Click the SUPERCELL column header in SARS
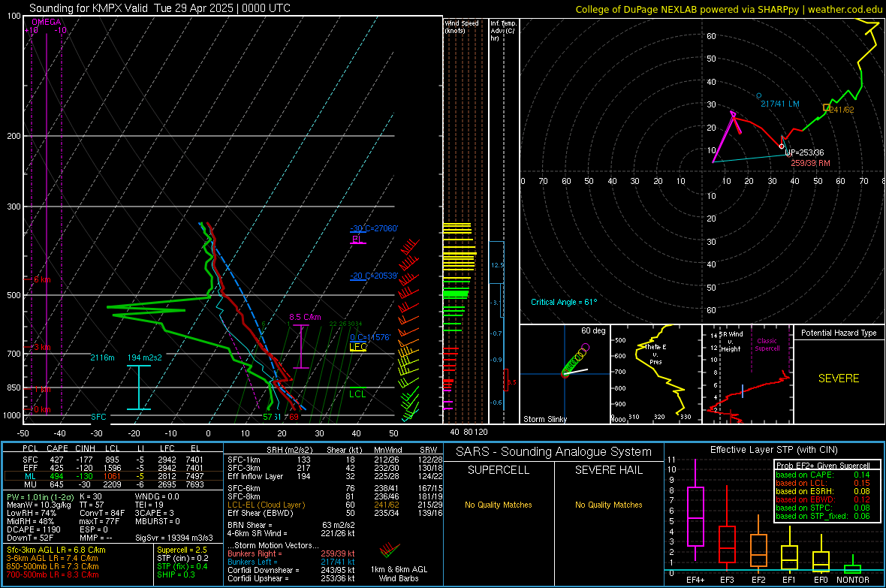 click(x=499, y=470)
